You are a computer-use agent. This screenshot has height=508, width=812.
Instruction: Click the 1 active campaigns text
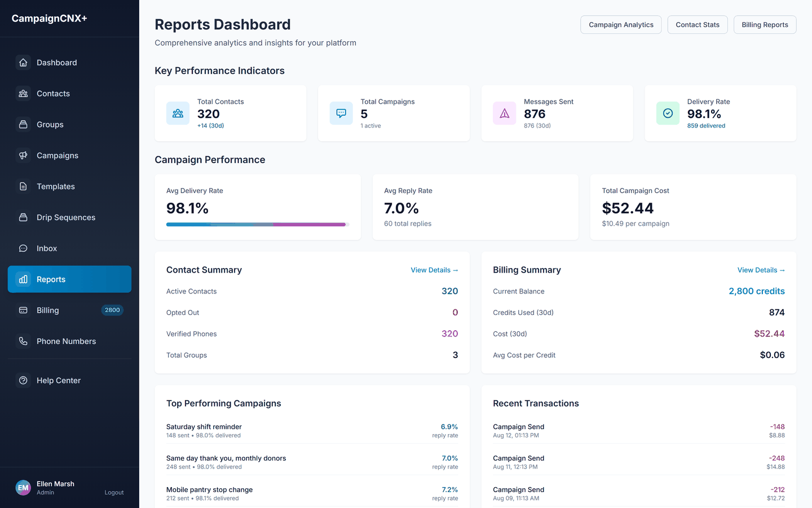[370, 126]
